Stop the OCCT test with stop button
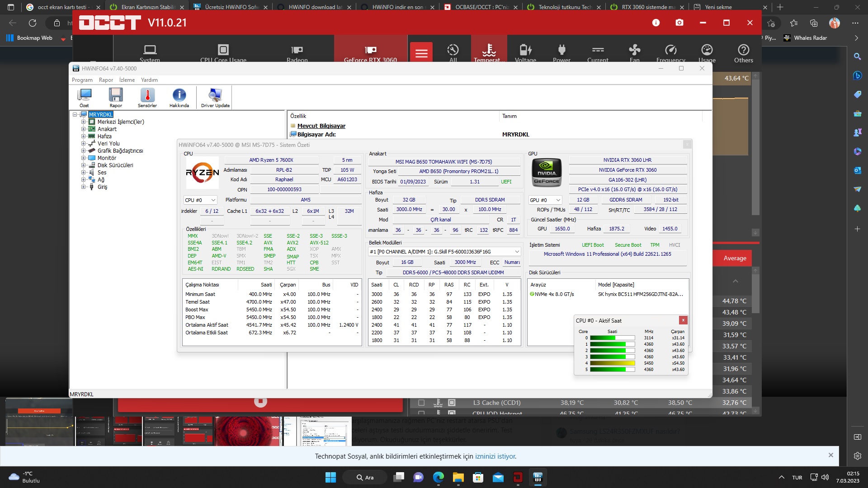Viewport: 868px width, 488px height. point(260,401)
